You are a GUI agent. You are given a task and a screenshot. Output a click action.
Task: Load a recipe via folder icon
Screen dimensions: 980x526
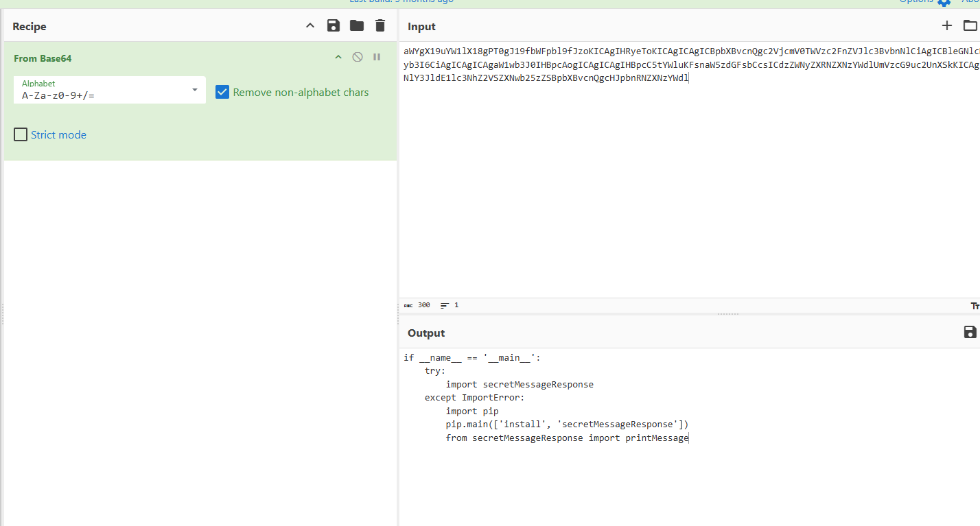[357, 26]
